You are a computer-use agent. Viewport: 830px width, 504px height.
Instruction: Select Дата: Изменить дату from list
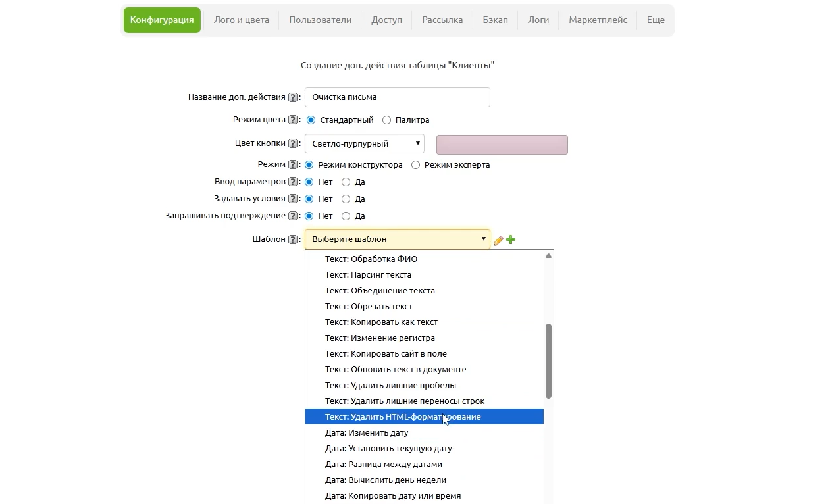click(367, 432)
